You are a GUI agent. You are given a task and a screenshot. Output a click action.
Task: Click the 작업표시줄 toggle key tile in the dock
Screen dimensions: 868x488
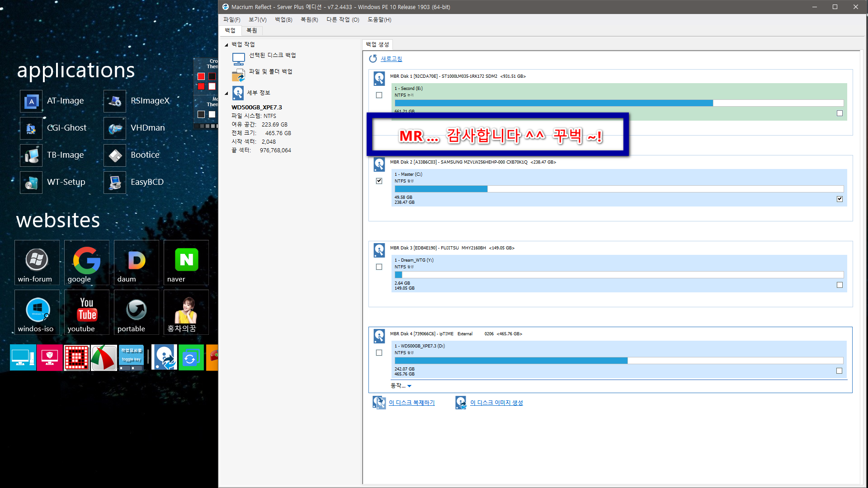(132, 357)
